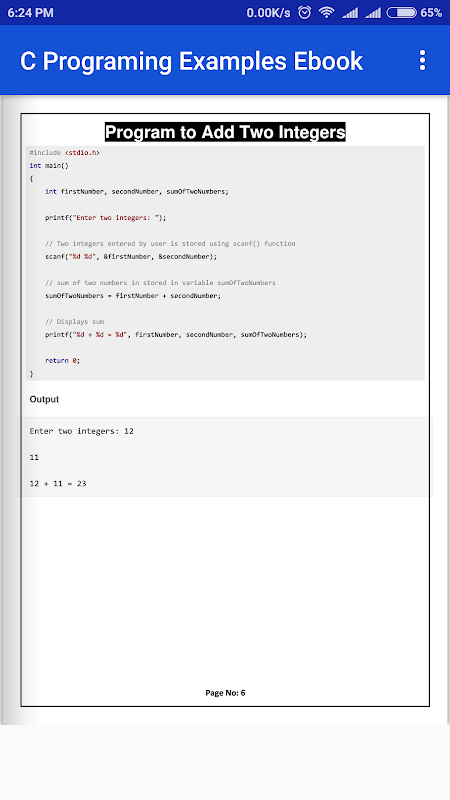
Task: Open the three-dot overflow menu
Action: (x=422, y=60)
